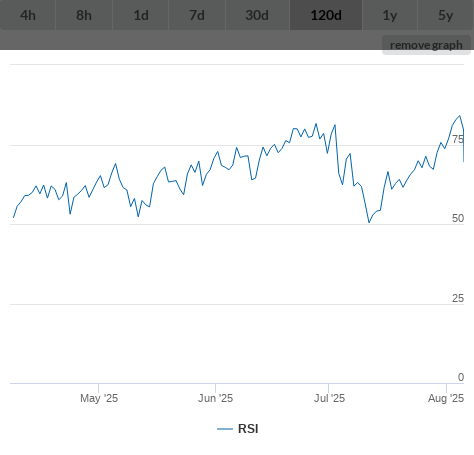Click the Aug '25 axis label
The image size is (474, 455).
[x=446, y=398]
